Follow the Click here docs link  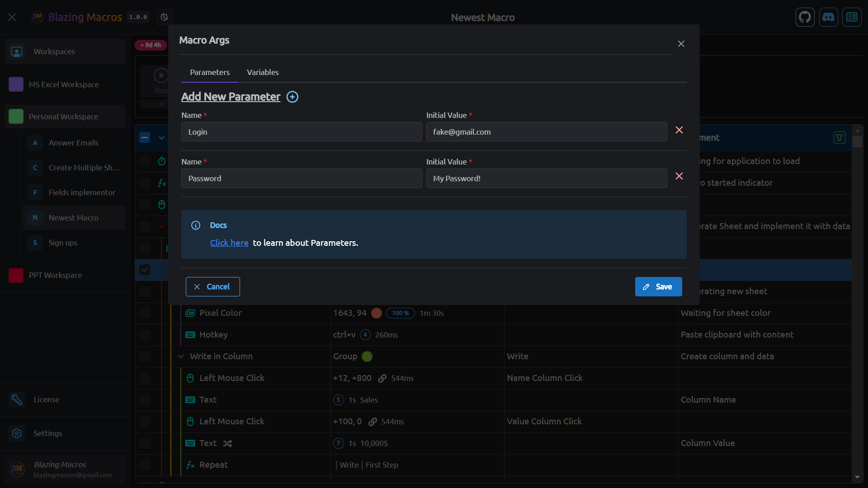(x=229, y=243)
